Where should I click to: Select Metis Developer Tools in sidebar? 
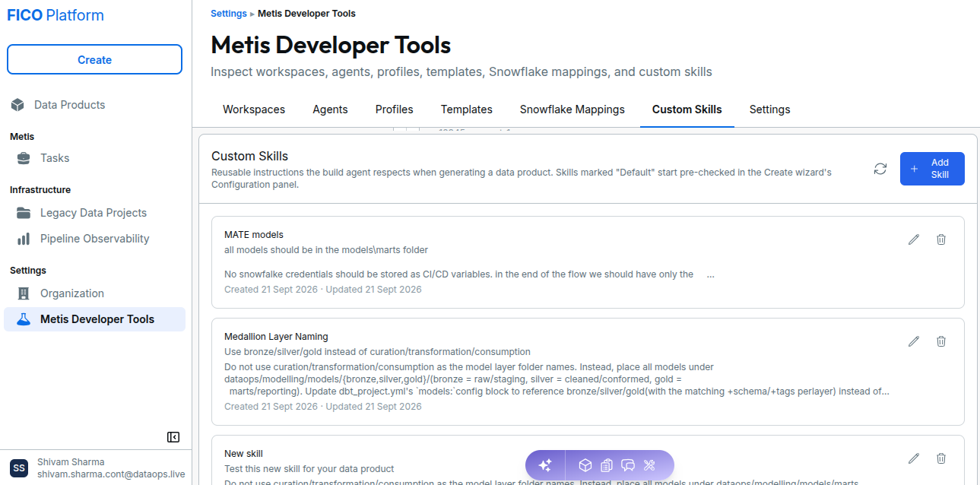94,319
